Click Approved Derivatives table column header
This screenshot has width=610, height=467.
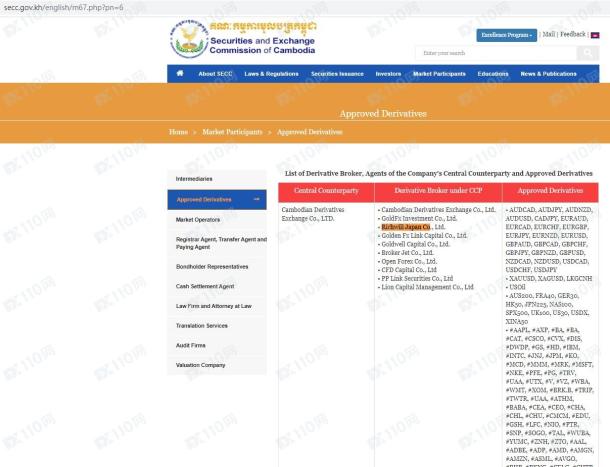tap(550, 191)
